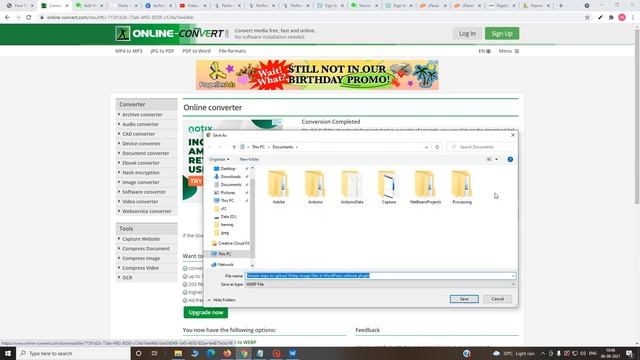640x360 pixels.
Task: Open the Save As help icon
Action: tap(510, 160)
